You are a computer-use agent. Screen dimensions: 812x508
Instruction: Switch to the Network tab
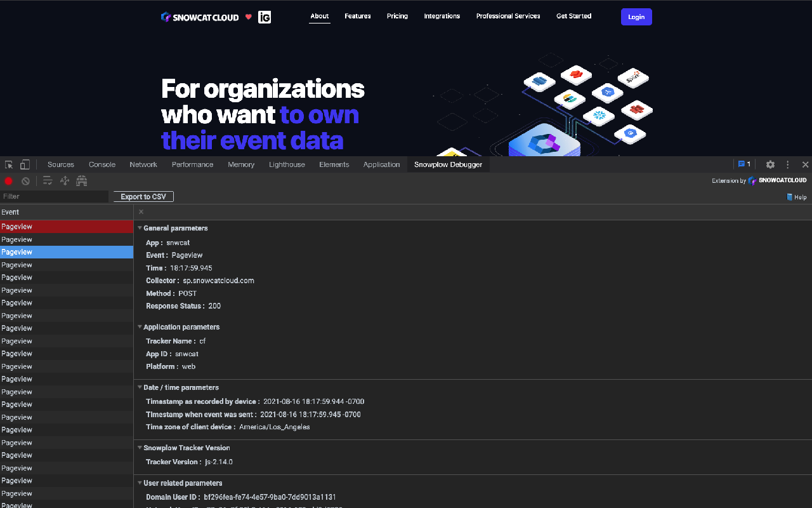(x=143, y=164)
